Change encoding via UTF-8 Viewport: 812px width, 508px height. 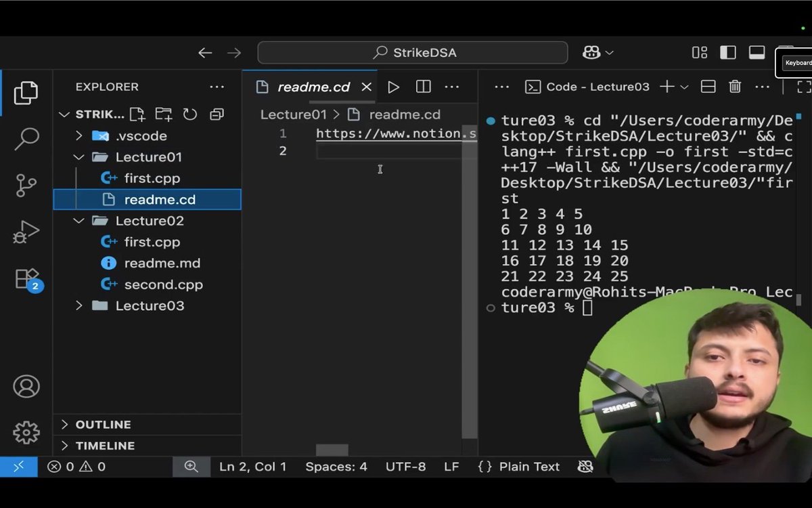pyautogui.click(x=406, y=467)
